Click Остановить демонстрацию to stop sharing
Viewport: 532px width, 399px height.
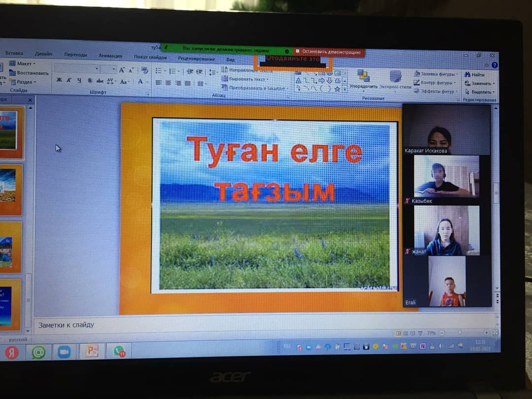click(x=331, y=52)
